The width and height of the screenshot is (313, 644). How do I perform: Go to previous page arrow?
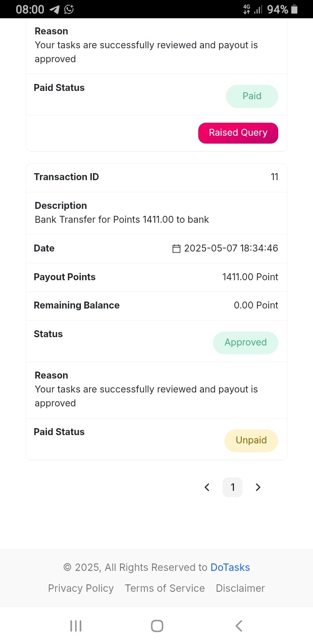point(207,487)
